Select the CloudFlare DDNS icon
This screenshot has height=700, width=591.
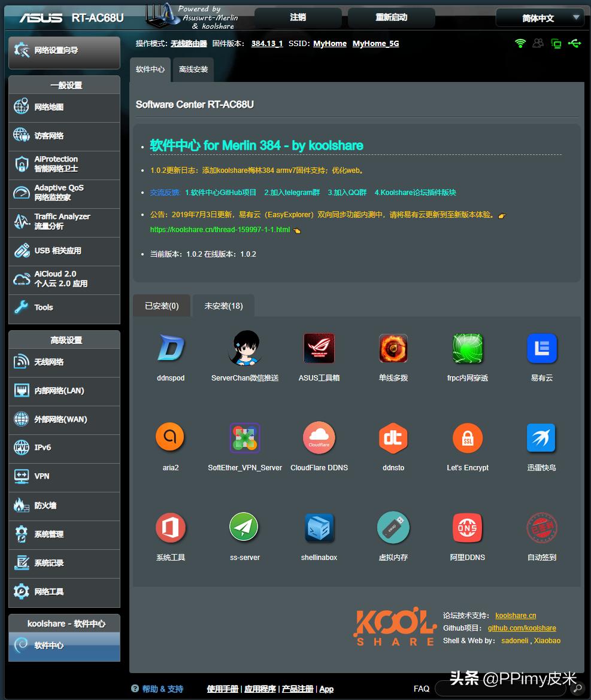319,439
